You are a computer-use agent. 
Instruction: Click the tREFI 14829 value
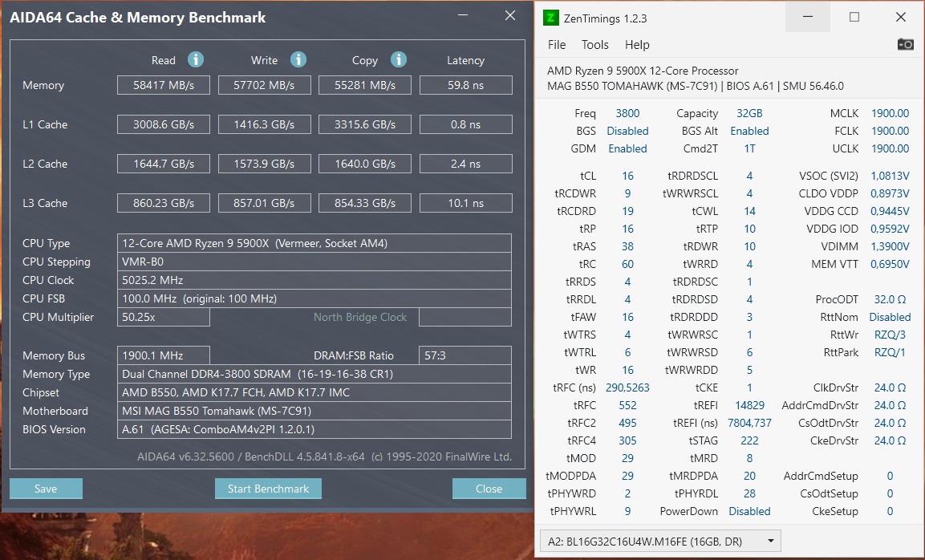pyautogui.click(x=749, y=405)
